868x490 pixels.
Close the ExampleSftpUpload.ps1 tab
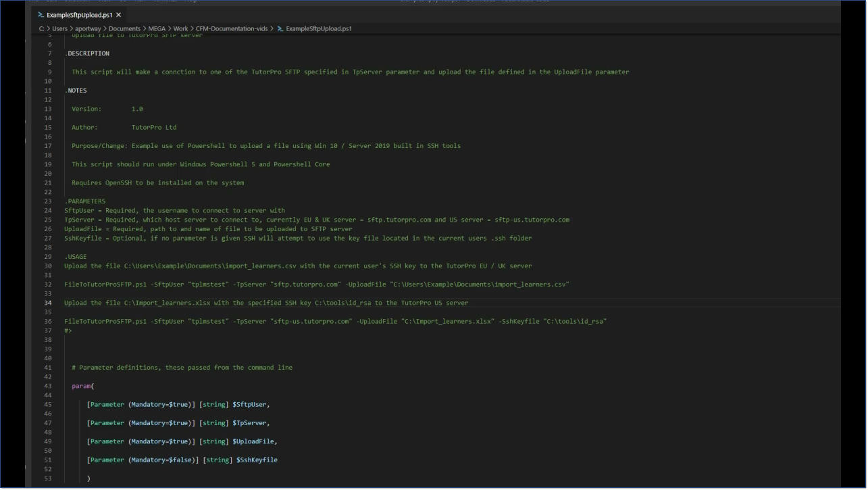(119, 15)
